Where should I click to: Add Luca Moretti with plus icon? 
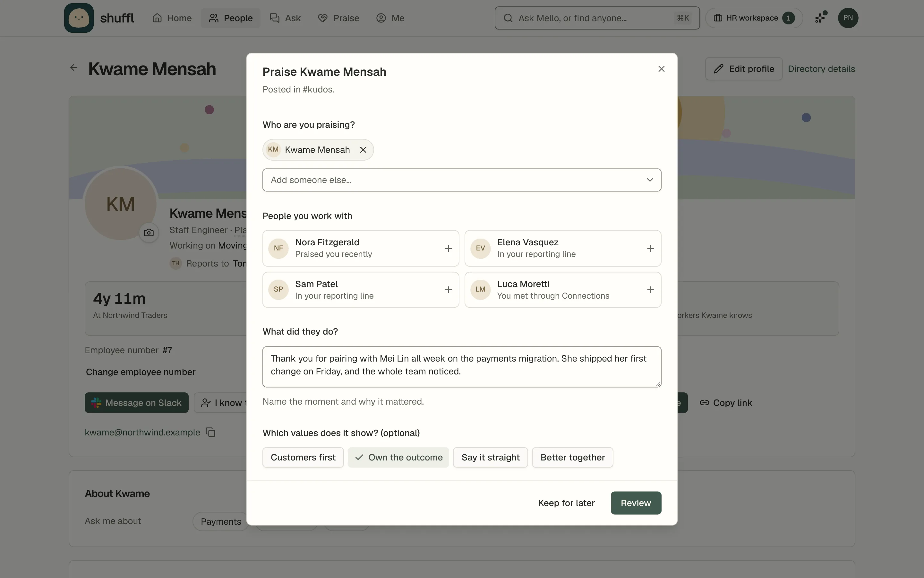click(650, 290)
